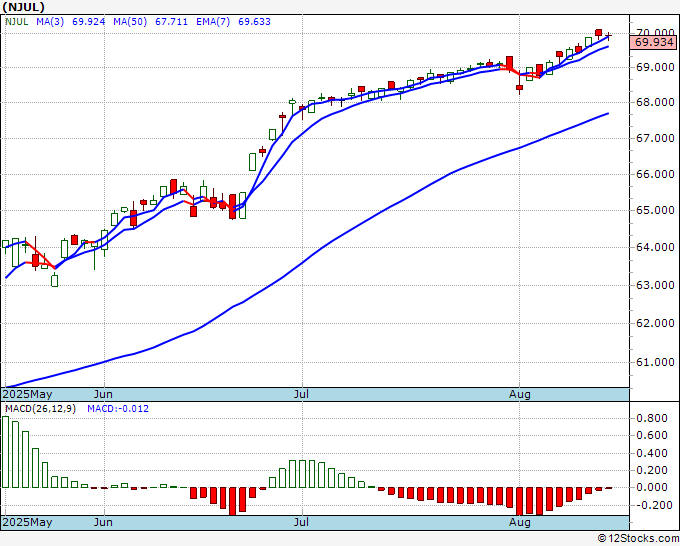680x546 pixels.
Task: Click the 66.000 price axis label
Action: (x=655, y=174)
